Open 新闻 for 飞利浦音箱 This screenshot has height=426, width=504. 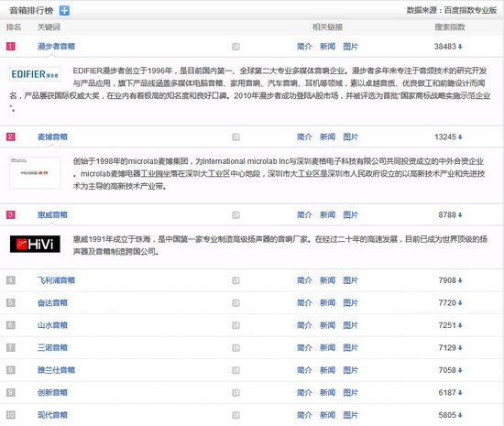coord(327,280)
